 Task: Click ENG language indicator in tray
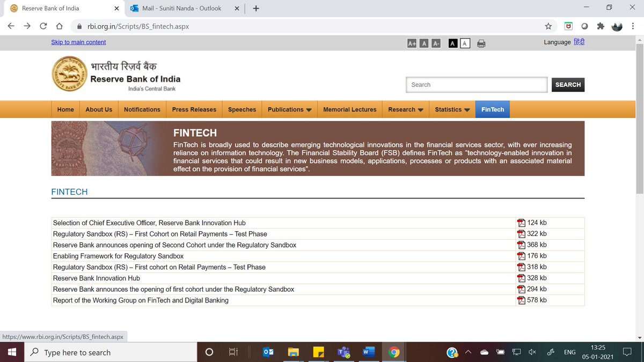570,352
